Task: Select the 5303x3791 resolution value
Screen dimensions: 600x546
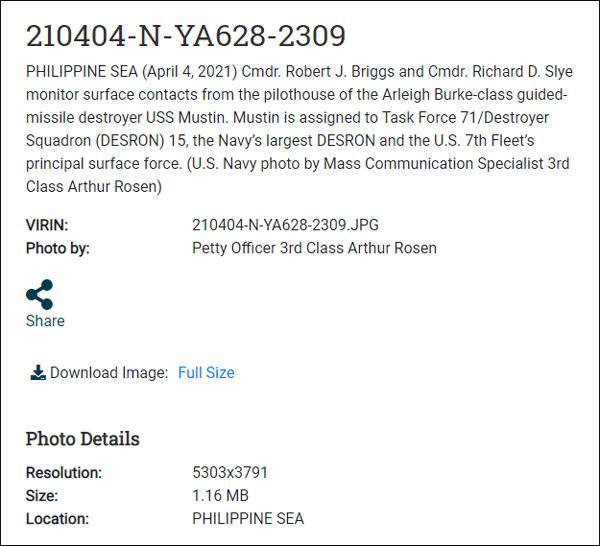Action: [230, 473]
